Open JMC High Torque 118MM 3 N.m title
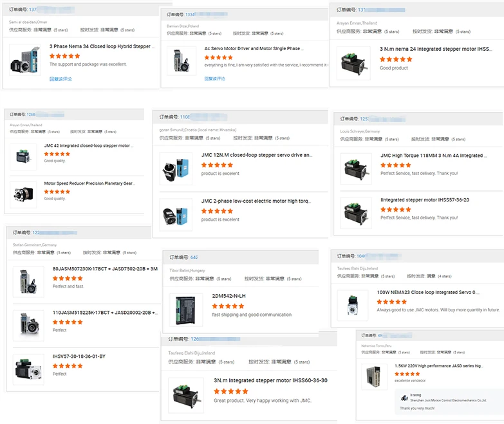Image resolution: width=504 pixels, height=424 pixels. click(431, 155)
